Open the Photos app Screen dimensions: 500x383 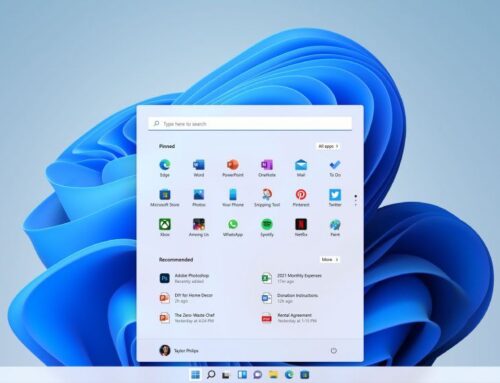click(199, 198)
